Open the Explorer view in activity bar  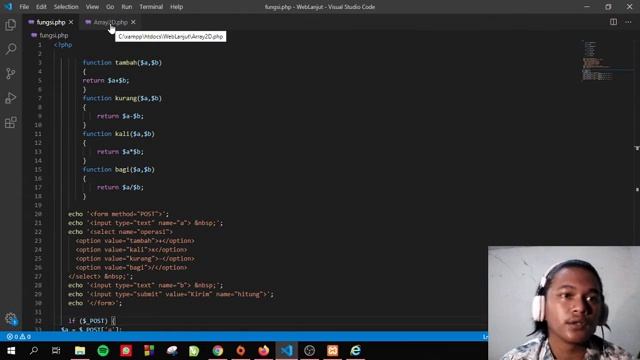[x=11, y=25]
